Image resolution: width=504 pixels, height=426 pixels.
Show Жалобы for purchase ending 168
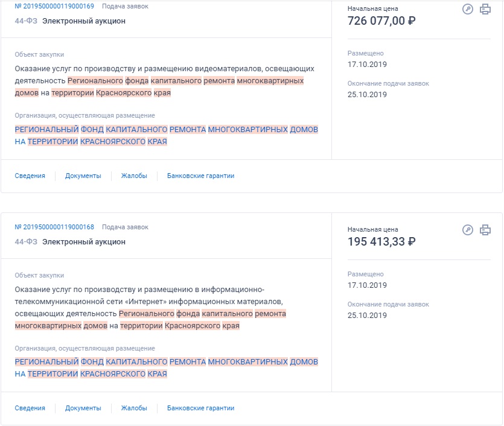[134, 408]
